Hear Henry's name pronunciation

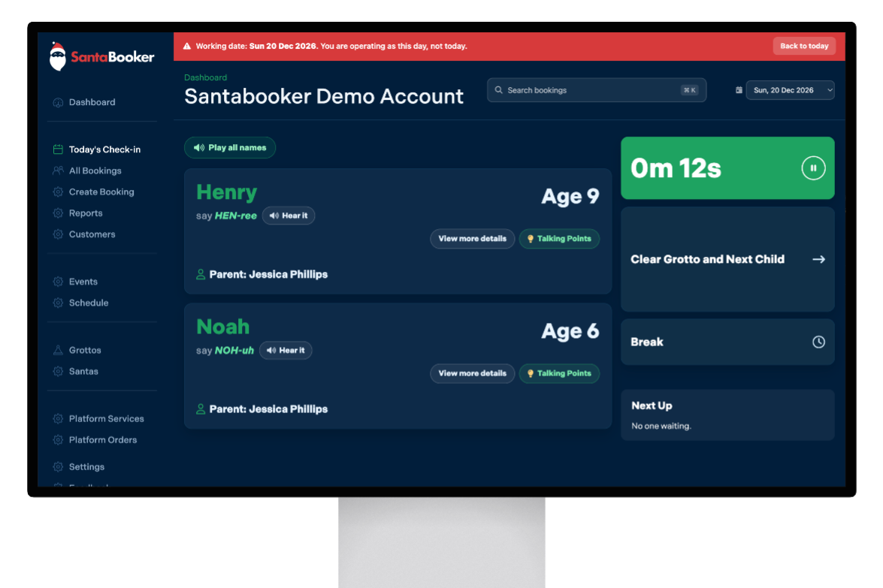[x=289, y=216]
